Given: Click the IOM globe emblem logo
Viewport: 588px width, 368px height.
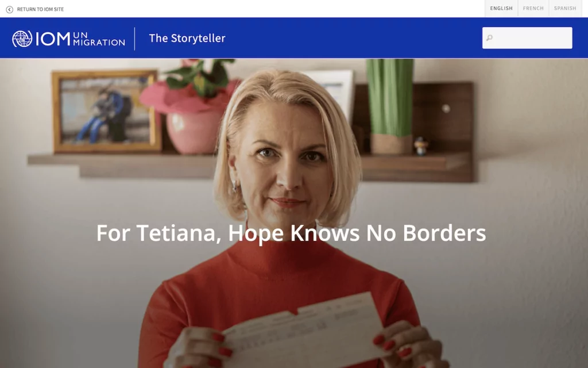Looking at the screenshot, I should (x=22, y=39).
